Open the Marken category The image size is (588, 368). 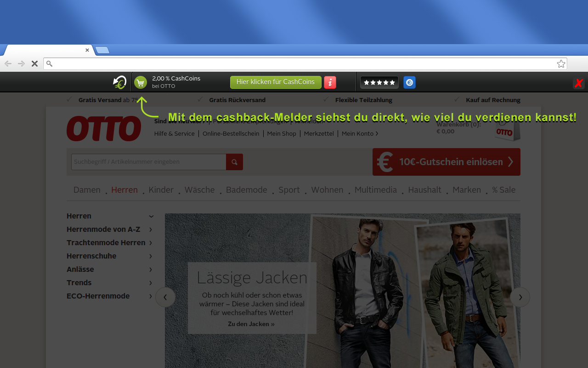[x=467, y=190]
